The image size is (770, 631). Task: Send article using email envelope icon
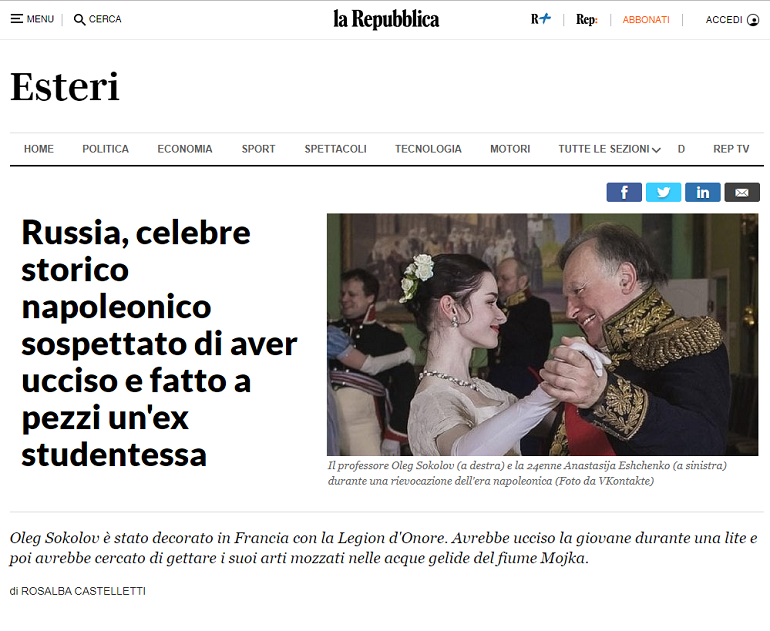click(x=742, y=192)
